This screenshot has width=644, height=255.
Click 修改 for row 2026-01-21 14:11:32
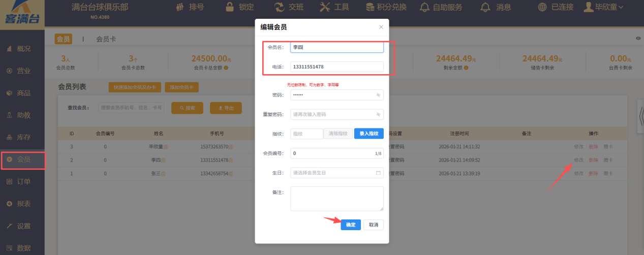pyautogui.click(x=578, y=147)
